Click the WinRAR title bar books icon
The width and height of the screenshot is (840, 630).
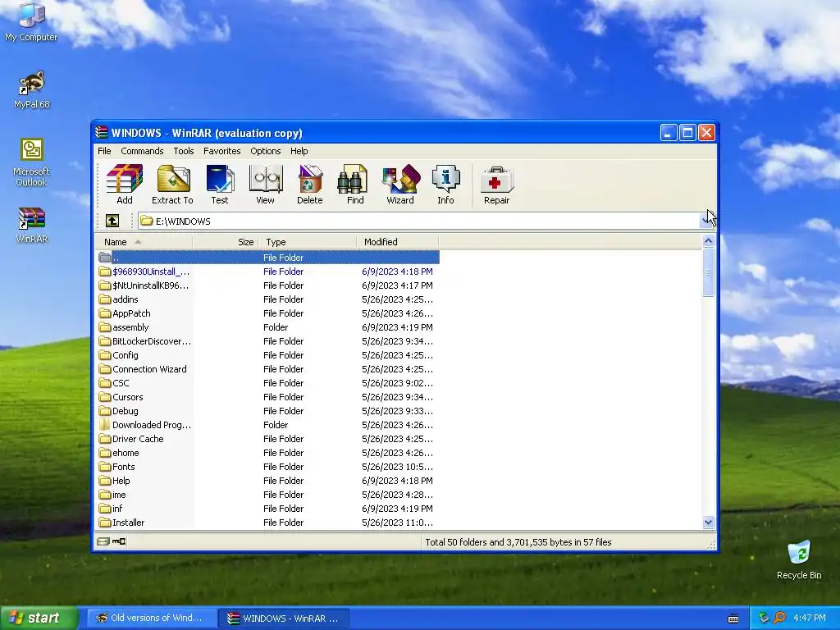101,132
